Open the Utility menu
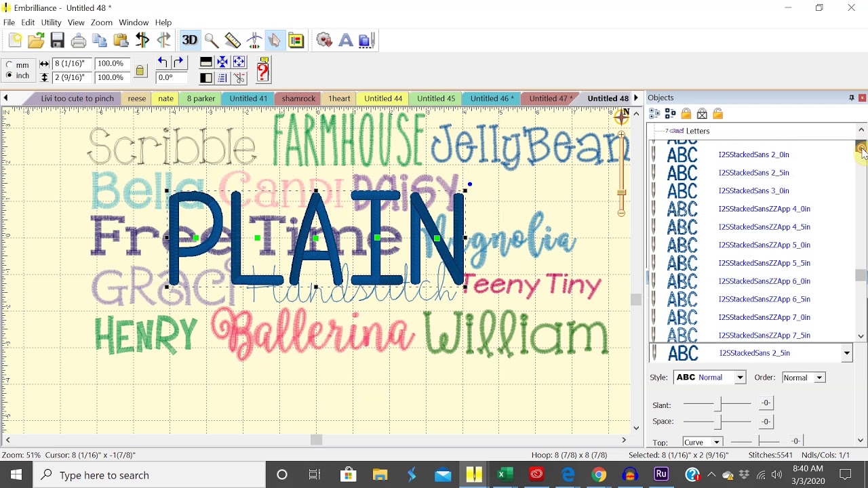The width and height of the screenshot is (868, 488). (51, 22)
